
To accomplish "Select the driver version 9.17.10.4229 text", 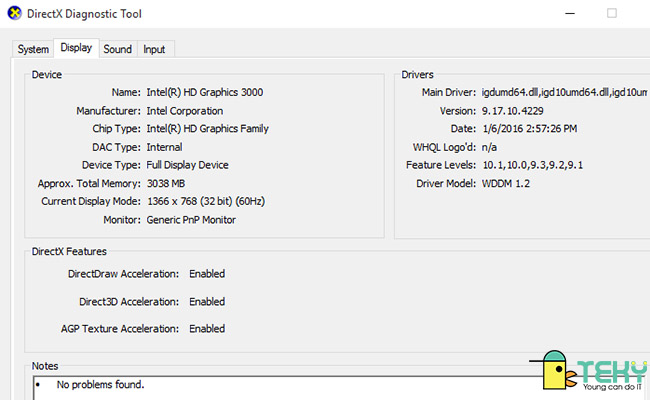I will click(512, 111).
